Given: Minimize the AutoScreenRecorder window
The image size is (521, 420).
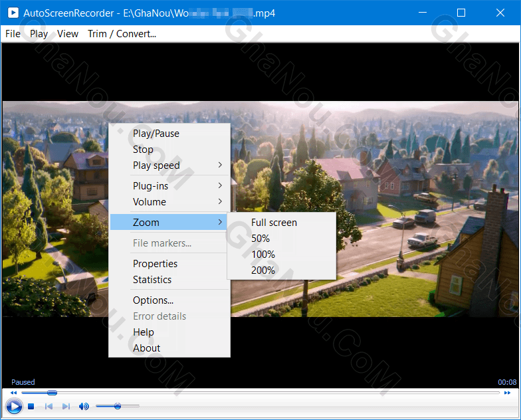Looking at the screenshot, I should [423, 13].
